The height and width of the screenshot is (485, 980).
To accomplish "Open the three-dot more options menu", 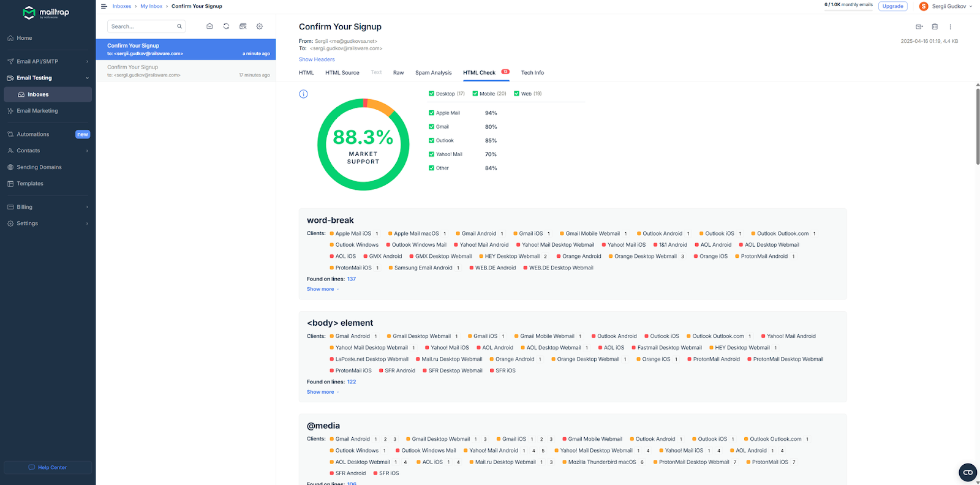I will click(x=951, y=27).
